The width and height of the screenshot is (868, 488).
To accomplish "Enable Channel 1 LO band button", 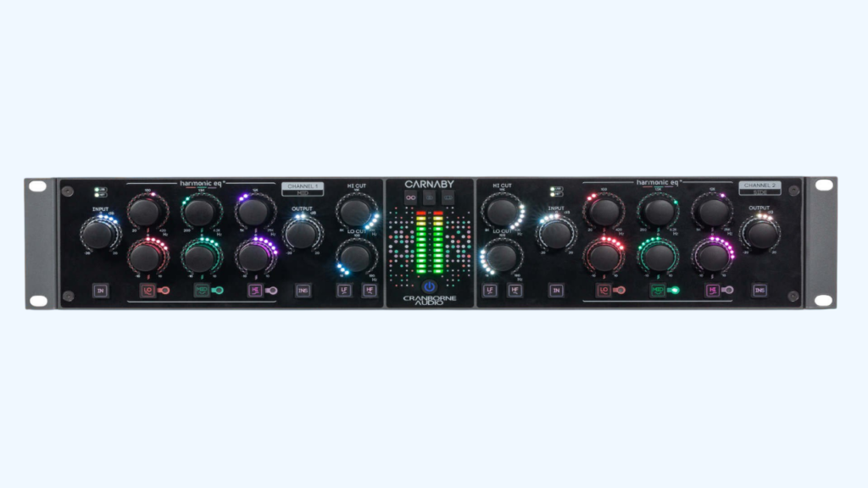I will tap(147, 291).
